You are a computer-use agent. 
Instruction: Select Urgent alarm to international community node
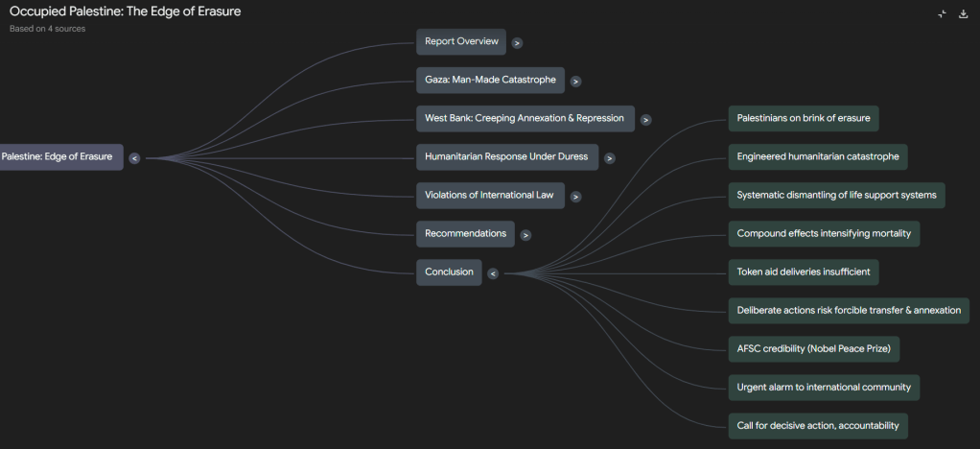pos(824,388)
